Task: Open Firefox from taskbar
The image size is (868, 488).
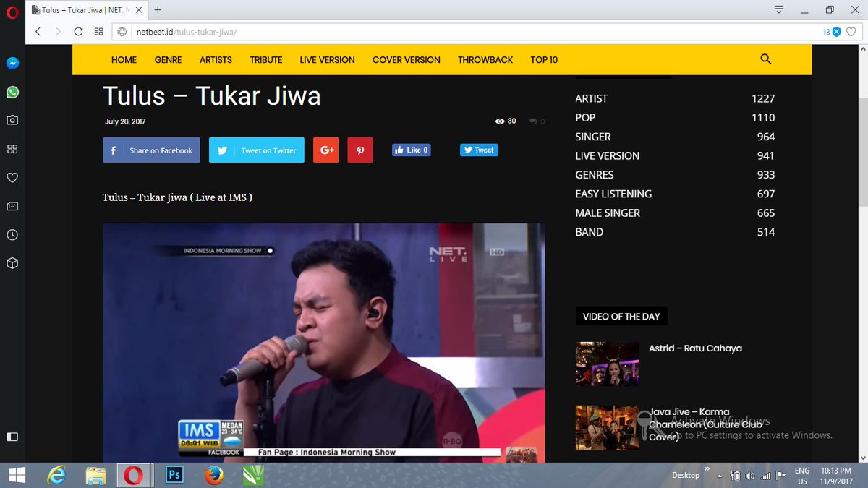Action: 213,475
